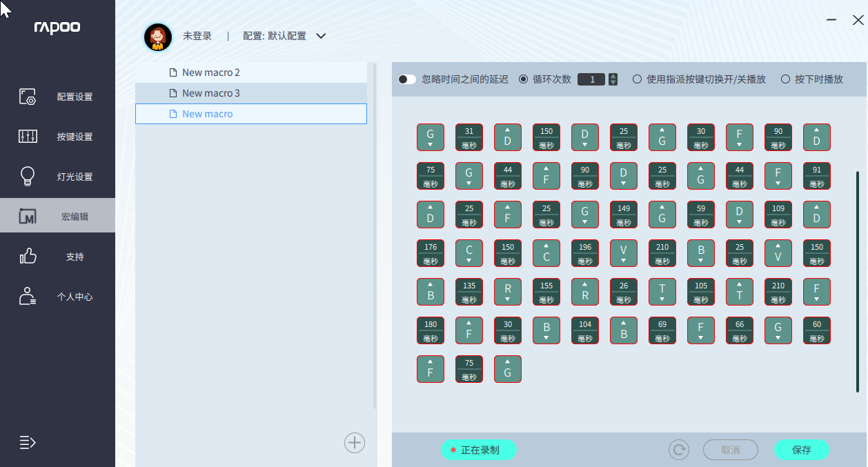Image resolution: width=868 pixels, height=467 pixels.
Task: Open 配置设置 configuration settings
Action: coord(57,97)
